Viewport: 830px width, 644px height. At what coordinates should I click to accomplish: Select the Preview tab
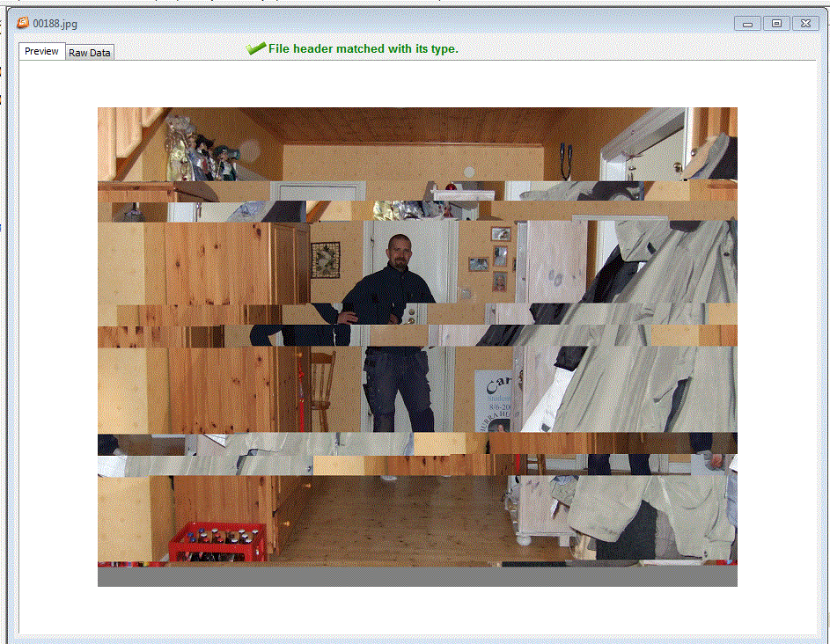[x=42, y=51]
